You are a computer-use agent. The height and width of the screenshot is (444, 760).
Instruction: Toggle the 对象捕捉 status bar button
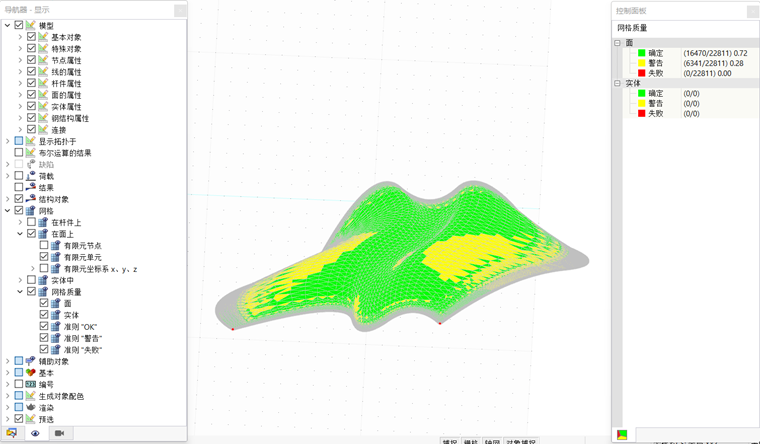tap(521, 441)
